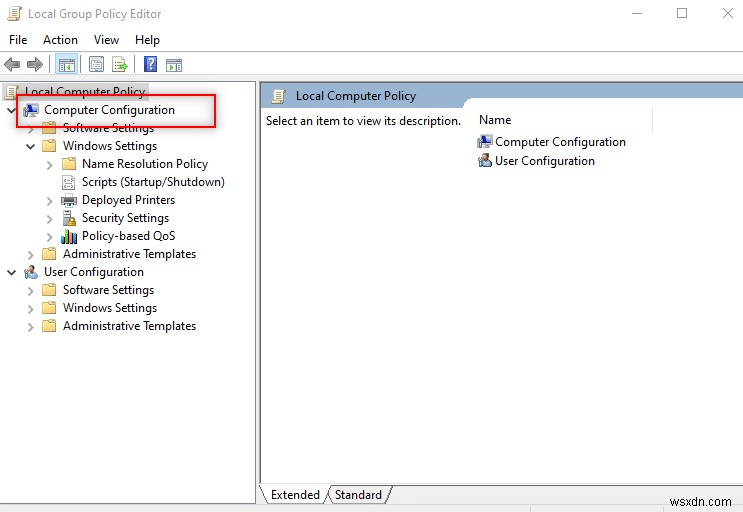Select Windows Settings under Computer Configuration label

tap(110, 146)
